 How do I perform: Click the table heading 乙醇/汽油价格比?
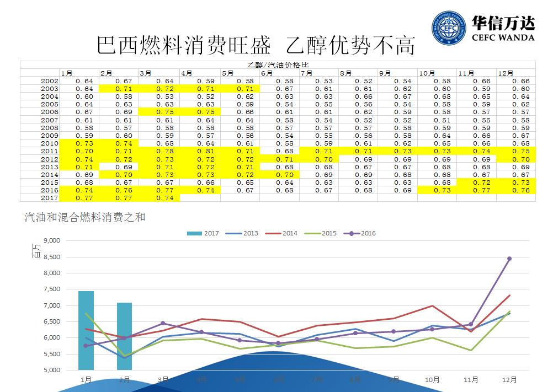coord(278,65)
